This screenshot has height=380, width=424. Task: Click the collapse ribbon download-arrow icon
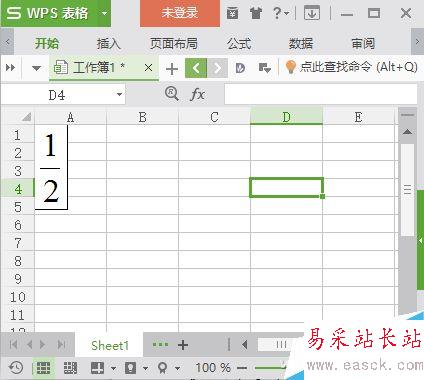[x=312, y=13]
